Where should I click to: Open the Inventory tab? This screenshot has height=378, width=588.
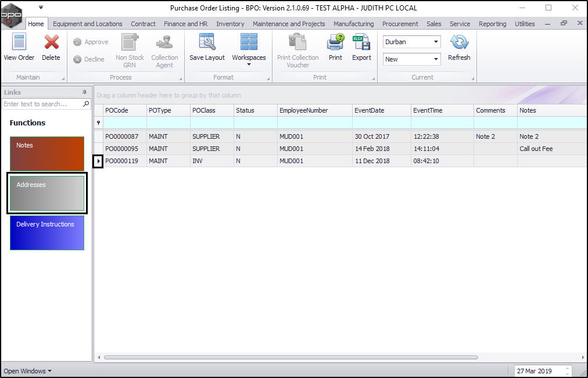tap(230, 24)
